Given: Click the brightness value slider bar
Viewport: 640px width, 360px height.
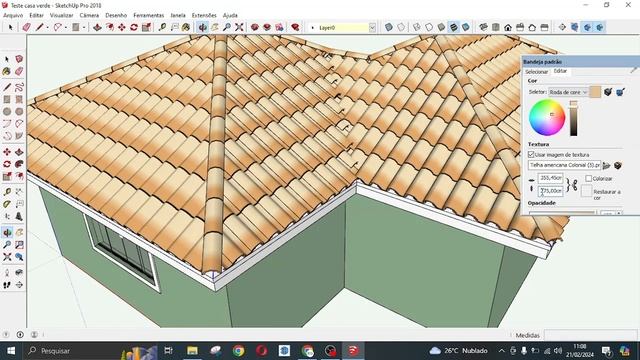Looking at the screenshot, I should (x=573, y=118).
